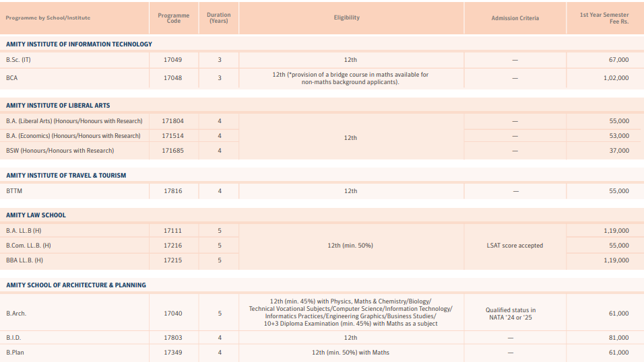Select the 'Amity Law School' heading

pos(36,215)
